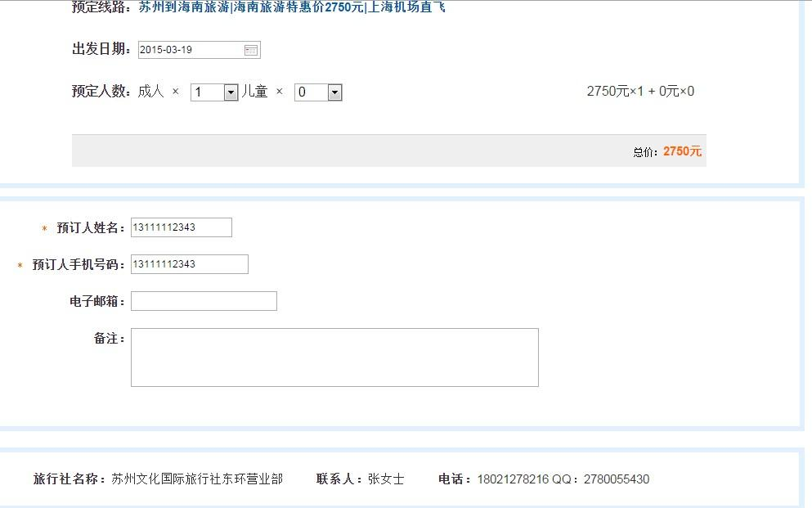Click the empty 电子邮箱 input field
Viewport: 812px width, 508px height.
point(204,301)
